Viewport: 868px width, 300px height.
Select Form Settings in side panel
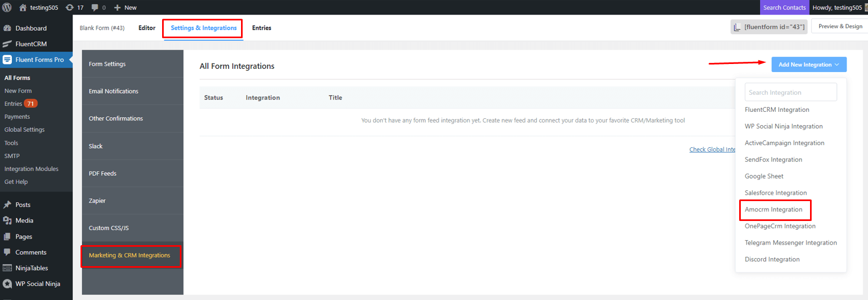click(x=133, y=64)
